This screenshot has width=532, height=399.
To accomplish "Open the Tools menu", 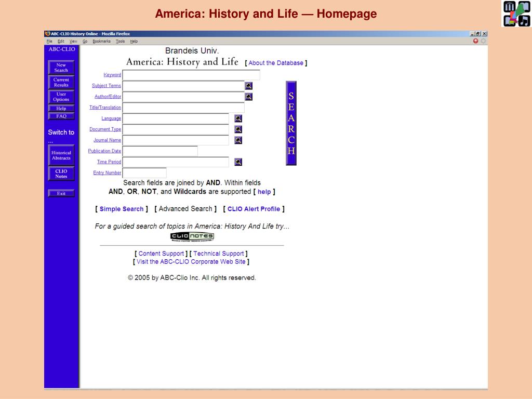I will (x=120, y=42).
